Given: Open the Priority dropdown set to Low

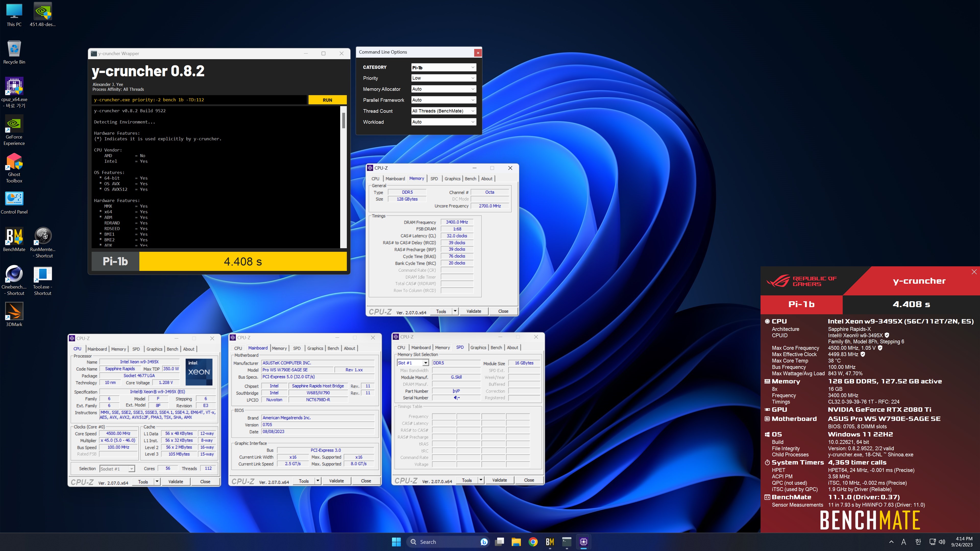Looking at the screenshot, I should [444, 78].
